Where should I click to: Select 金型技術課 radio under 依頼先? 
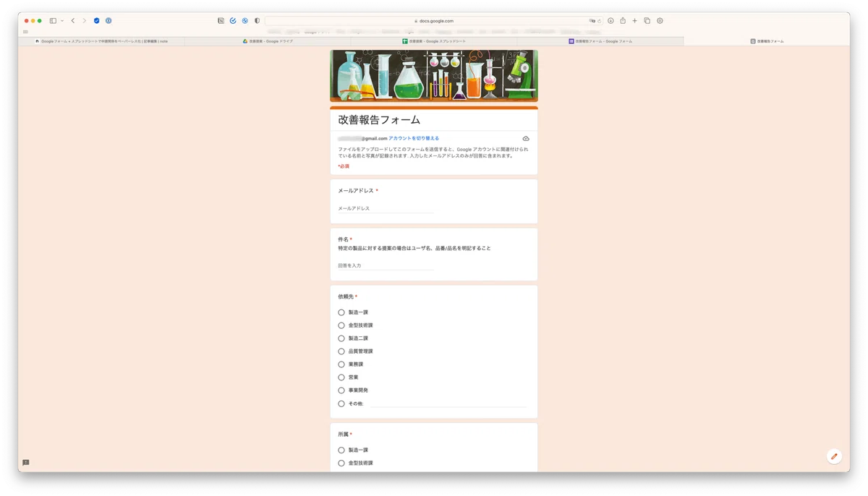(x=341, y=325)
